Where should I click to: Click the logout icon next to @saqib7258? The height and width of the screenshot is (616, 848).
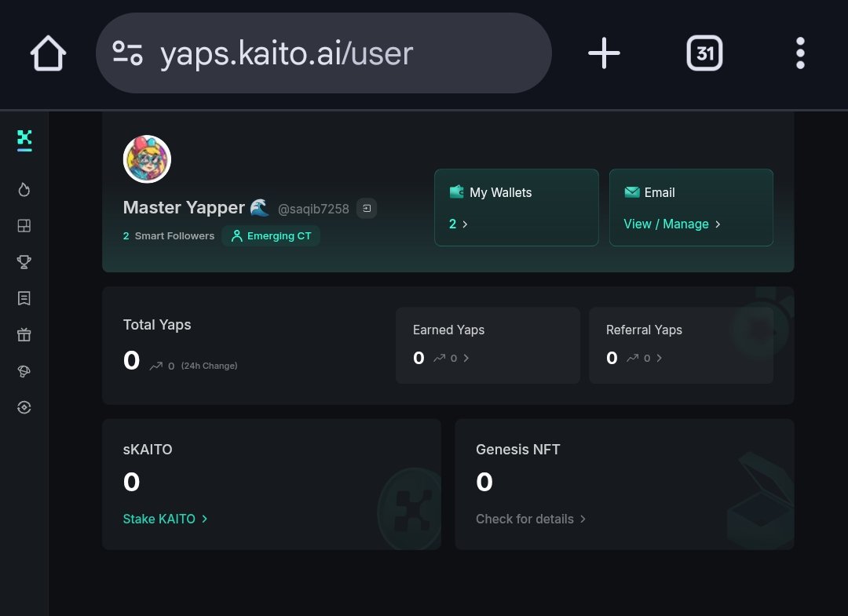tap(367, 209)
